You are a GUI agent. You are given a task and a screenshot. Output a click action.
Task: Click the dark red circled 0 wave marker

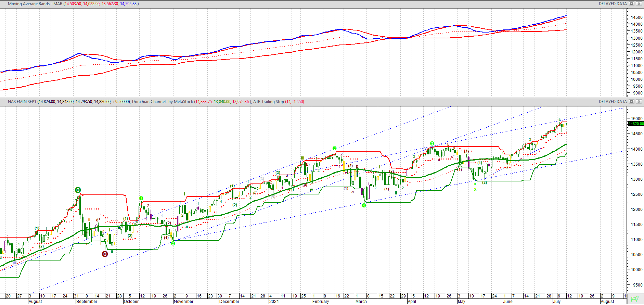(x=105, y=254)
